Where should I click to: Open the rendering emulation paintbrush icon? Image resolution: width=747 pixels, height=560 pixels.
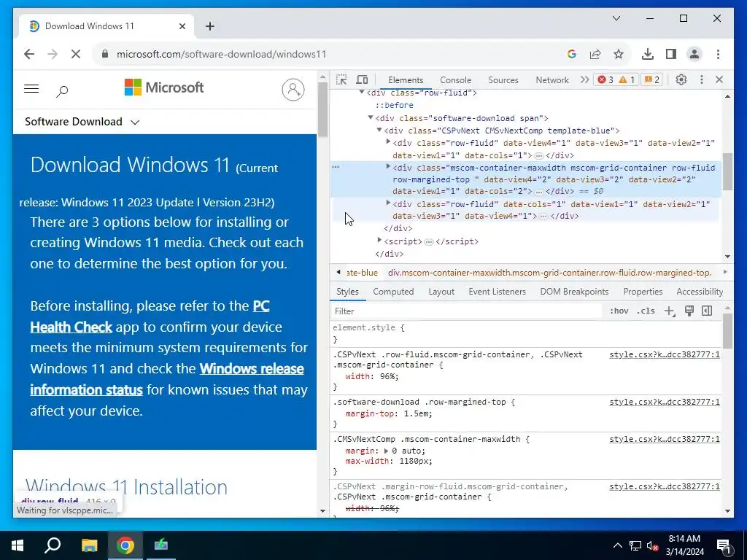689,311
